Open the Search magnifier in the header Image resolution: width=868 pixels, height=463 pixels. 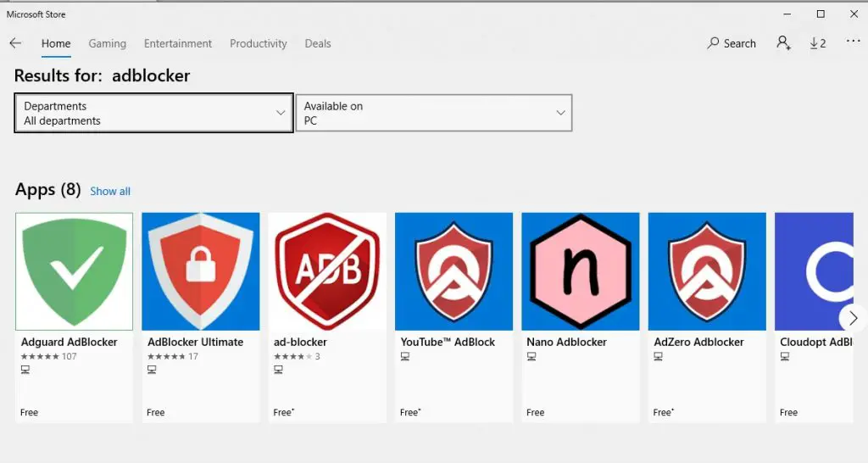pos(732,43)
